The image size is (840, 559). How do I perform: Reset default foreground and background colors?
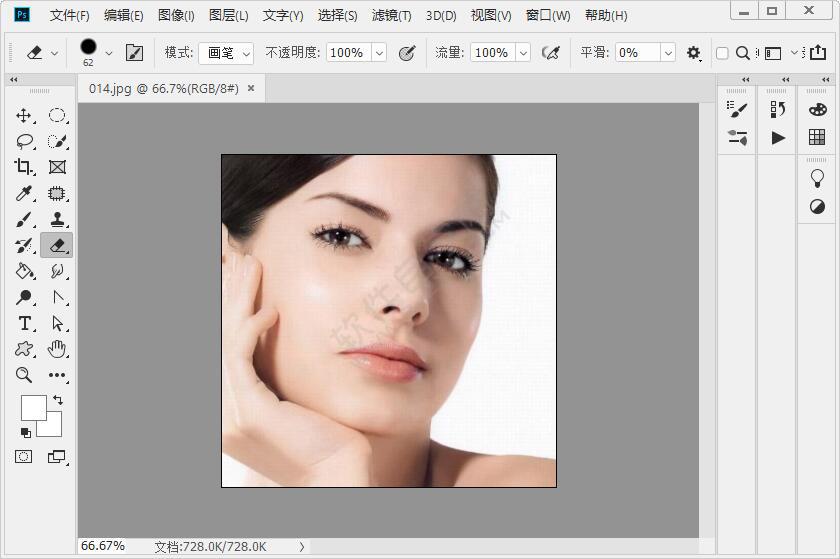pos(25,432)
